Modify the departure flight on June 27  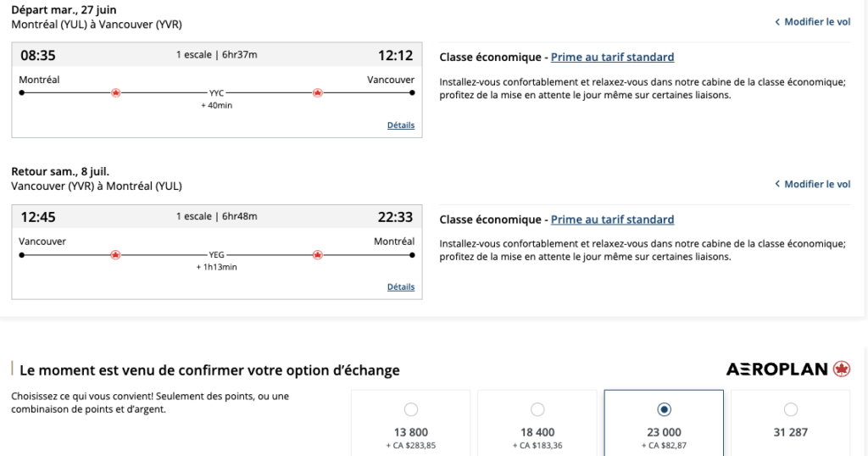[x=813, y=22]
